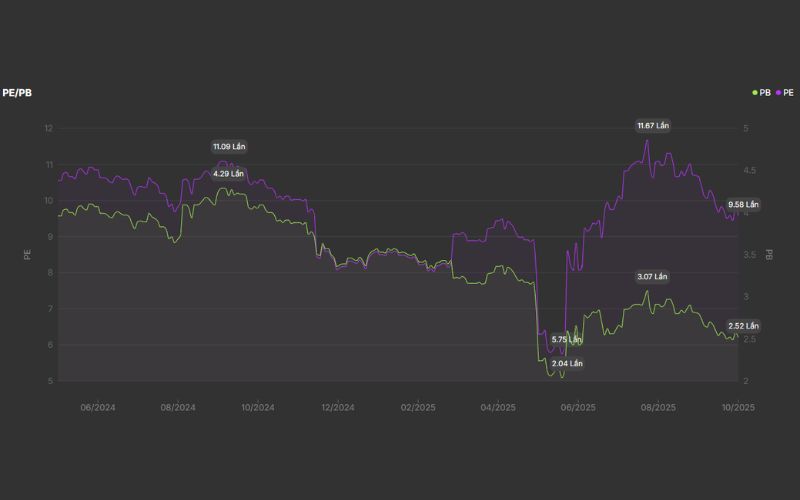The width and height of the screenshot is (800, 500).
Task: Select the 11.67 Lần peak label
Action: pyautogui.click(x=653, y=125)
